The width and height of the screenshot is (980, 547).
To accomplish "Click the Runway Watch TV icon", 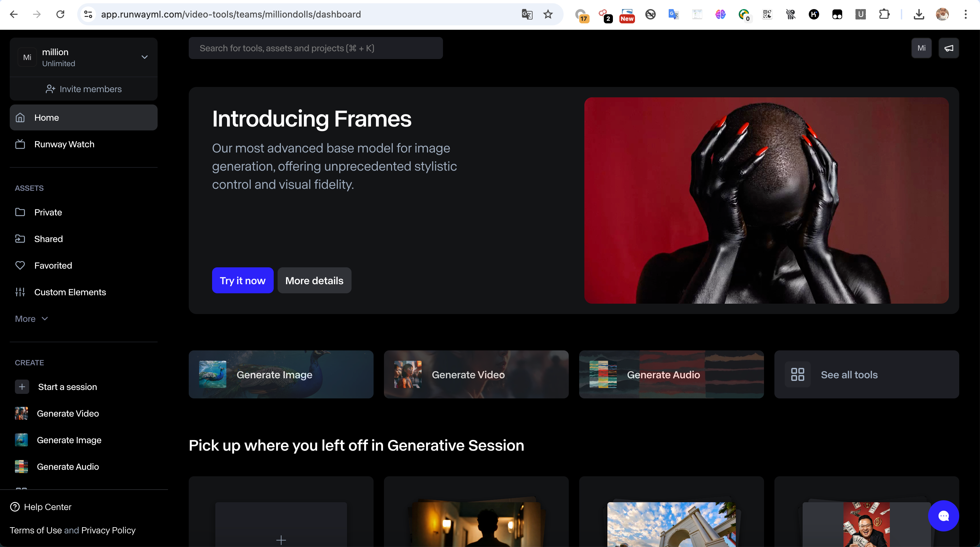I will 20,144.
